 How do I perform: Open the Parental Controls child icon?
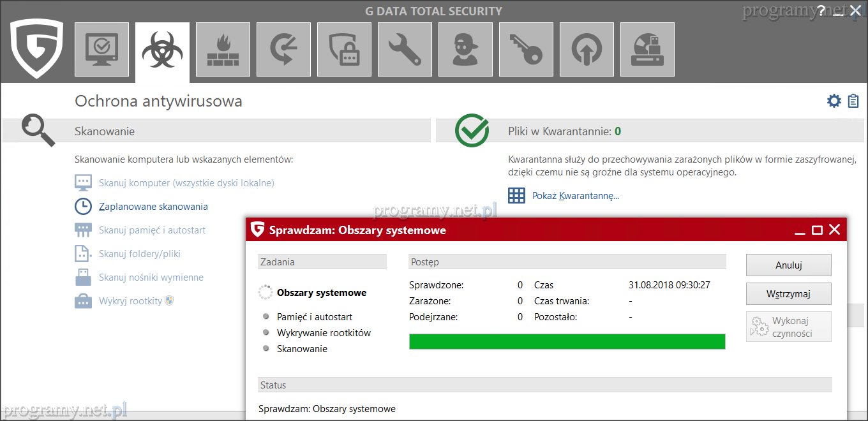click(465, 49)
